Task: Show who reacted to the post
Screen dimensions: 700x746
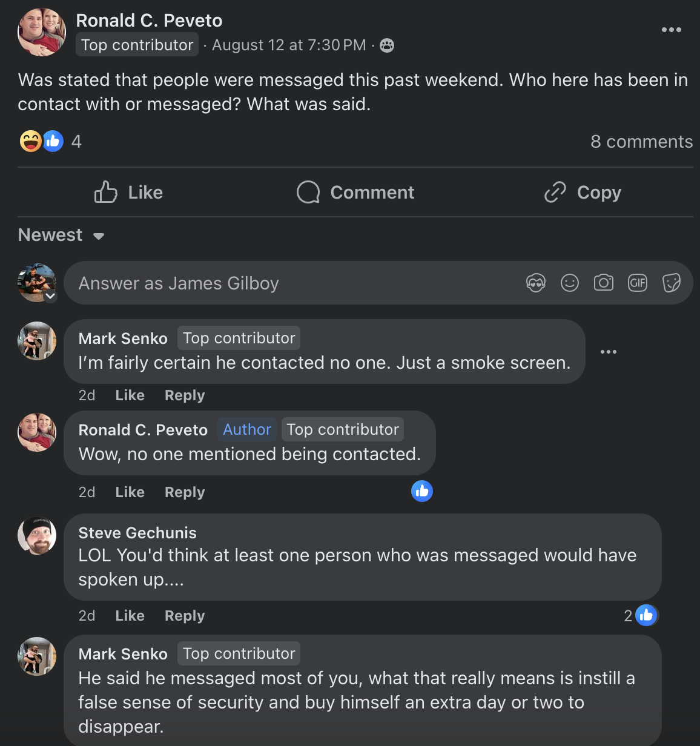Action: [50, 142]
